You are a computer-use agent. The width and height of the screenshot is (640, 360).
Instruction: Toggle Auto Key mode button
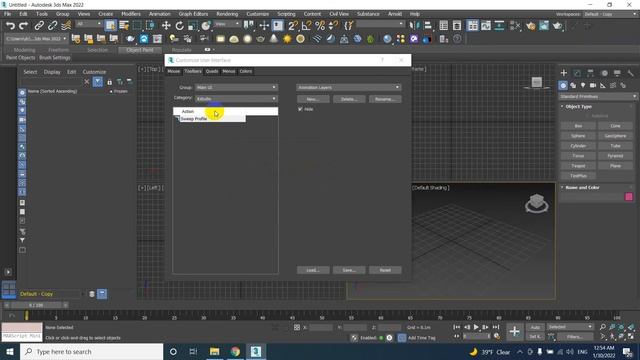tap(535, 327)
